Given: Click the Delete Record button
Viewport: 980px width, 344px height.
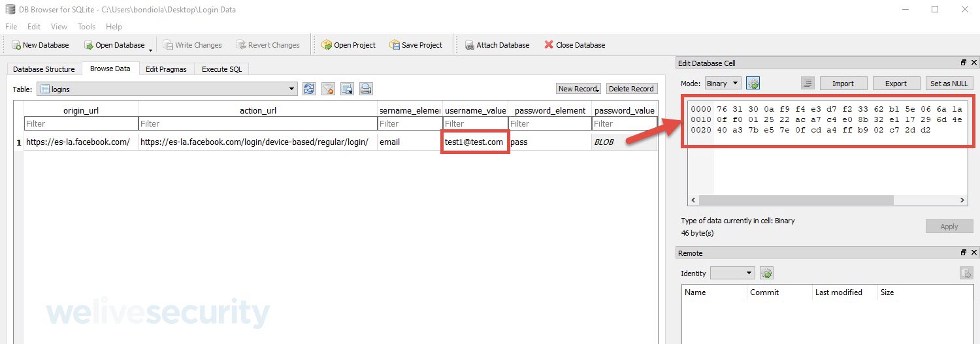Looking at the screenshot, I should pyautogui.click(x=630, y=89).
